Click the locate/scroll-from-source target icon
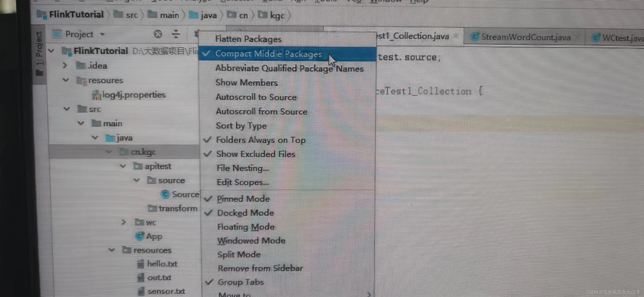644x297 pixels. point(158,34)
